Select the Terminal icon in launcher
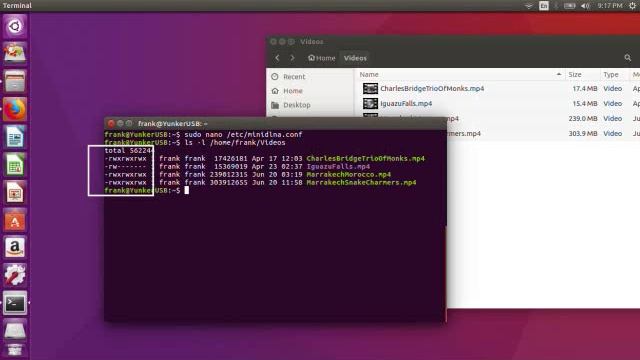This screenshot has width=640, height=360. 15,303
